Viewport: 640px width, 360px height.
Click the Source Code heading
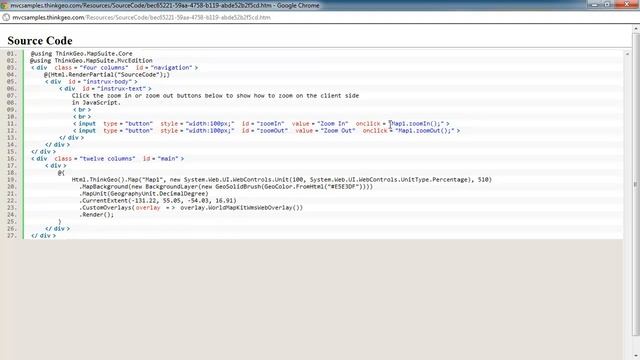[x=40, y=41]
